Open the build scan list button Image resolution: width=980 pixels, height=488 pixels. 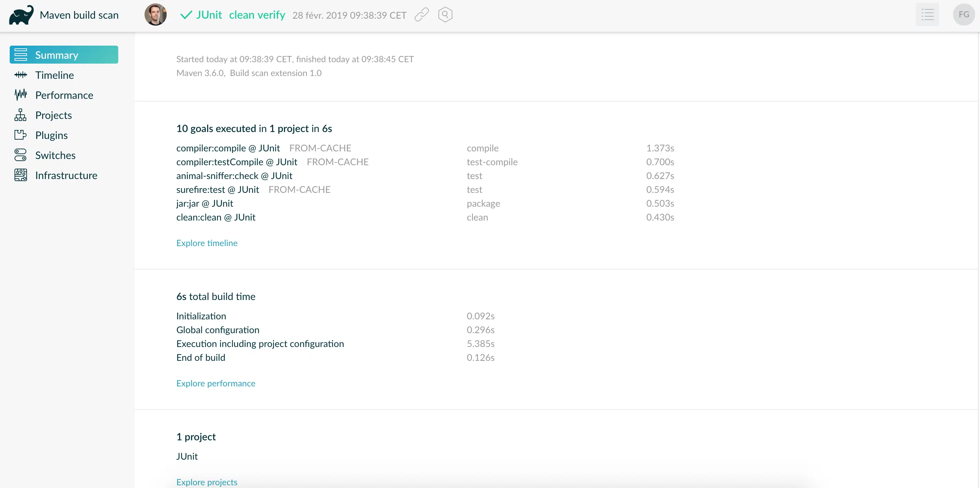click(927, 15)
